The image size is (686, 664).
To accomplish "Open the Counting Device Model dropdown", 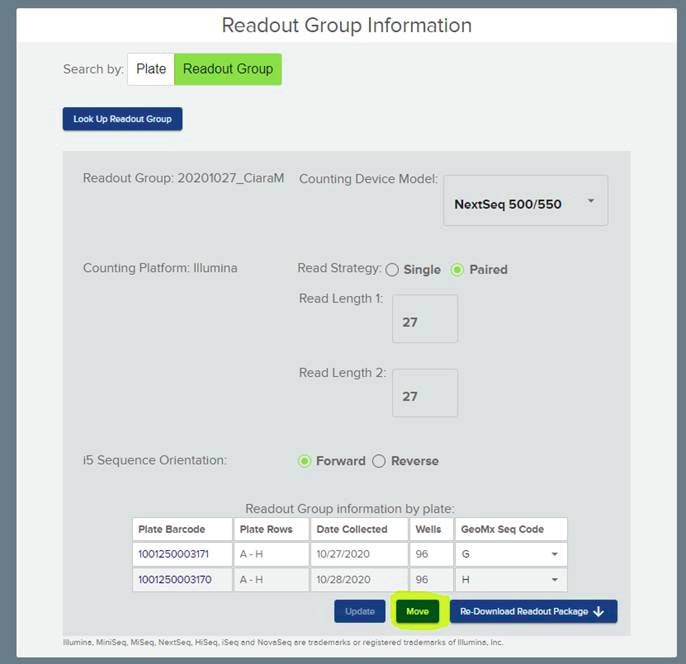I will (x=524, y=203).
